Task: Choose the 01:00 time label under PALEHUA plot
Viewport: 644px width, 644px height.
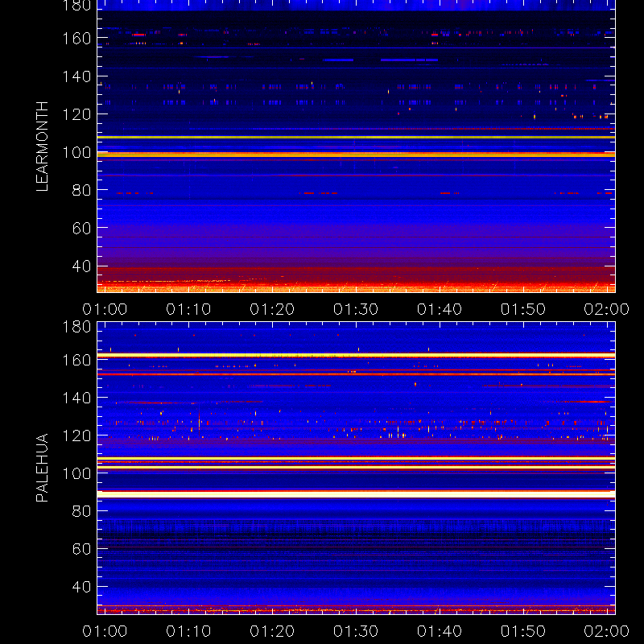Action: (x=105, y=631)
